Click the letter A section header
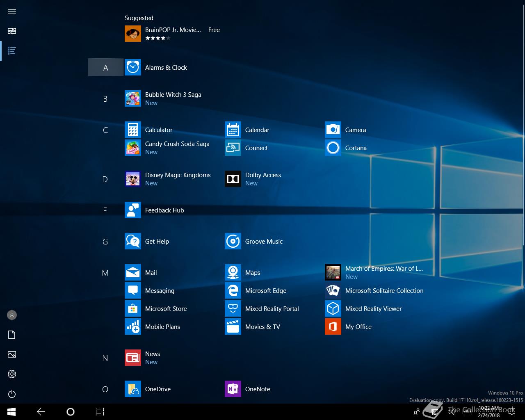Screen dimensions: 525x420 pos(105,68)
